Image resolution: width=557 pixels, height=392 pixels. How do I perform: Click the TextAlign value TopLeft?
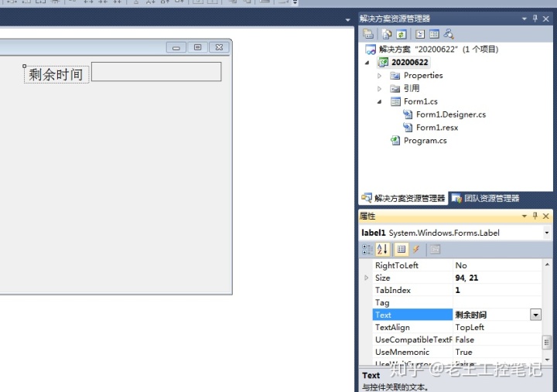[x=470, y=327]
